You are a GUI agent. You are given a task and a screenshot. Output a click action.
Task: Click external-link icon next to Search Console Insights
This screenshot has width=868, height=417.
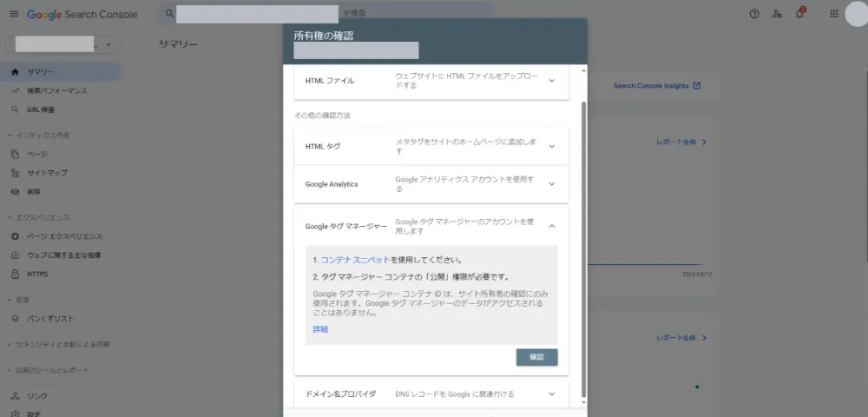697,86
